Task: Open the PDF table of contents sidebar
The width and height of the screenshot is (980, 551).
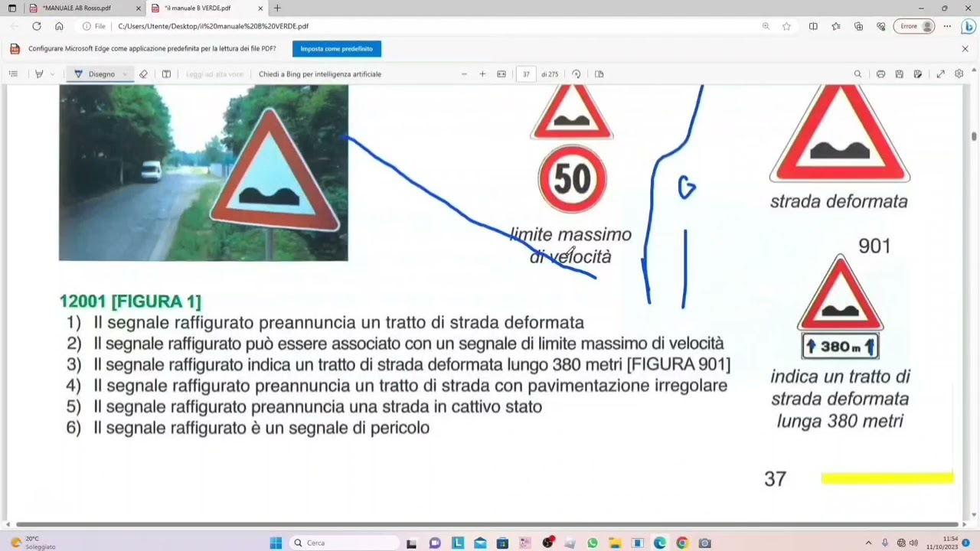Action: click(13, 74)
